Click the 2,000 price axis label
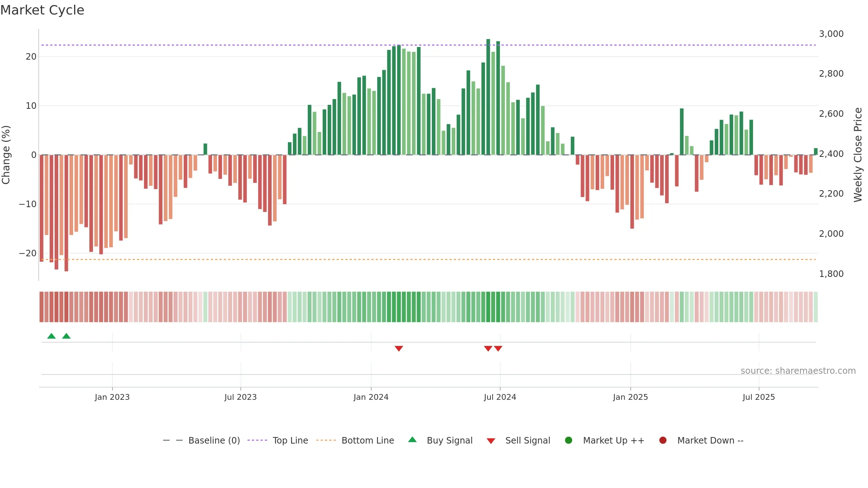Screen dimensions: 868x488 (x=831, y=234)
